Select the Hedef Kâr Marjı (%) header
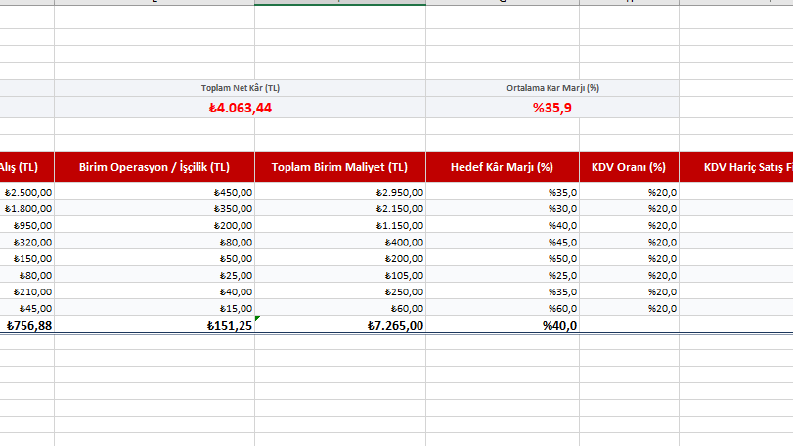 tap(502, 167)
